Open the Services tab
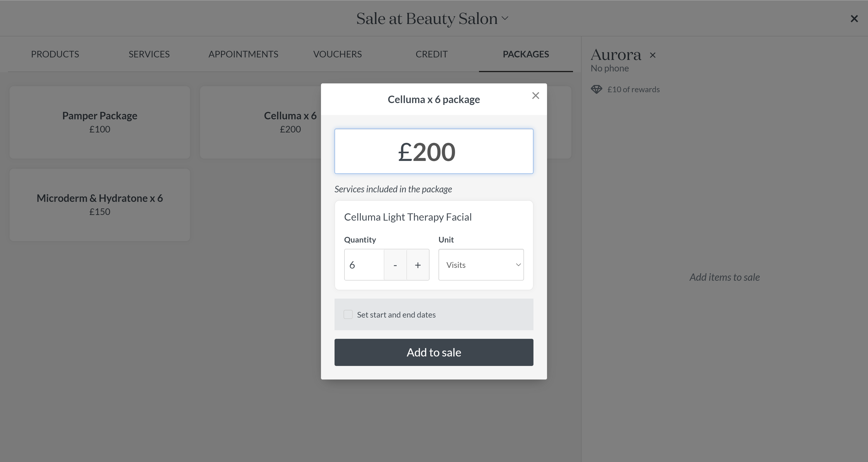 [x=149, y=54]
